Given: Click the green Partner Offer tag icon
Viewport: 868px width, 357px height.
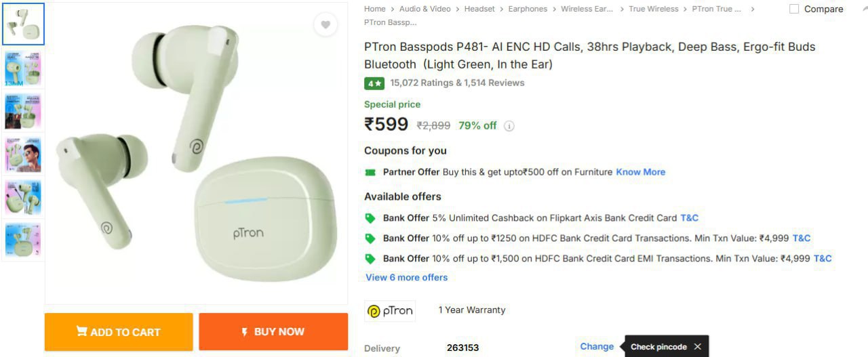Looking at the screenshot, I should (370, 173).
